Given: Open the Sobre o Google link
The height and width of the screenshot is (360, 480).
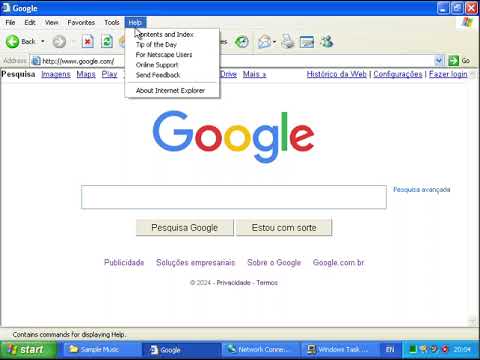Looking at the screenshot, I should (274, 262).
